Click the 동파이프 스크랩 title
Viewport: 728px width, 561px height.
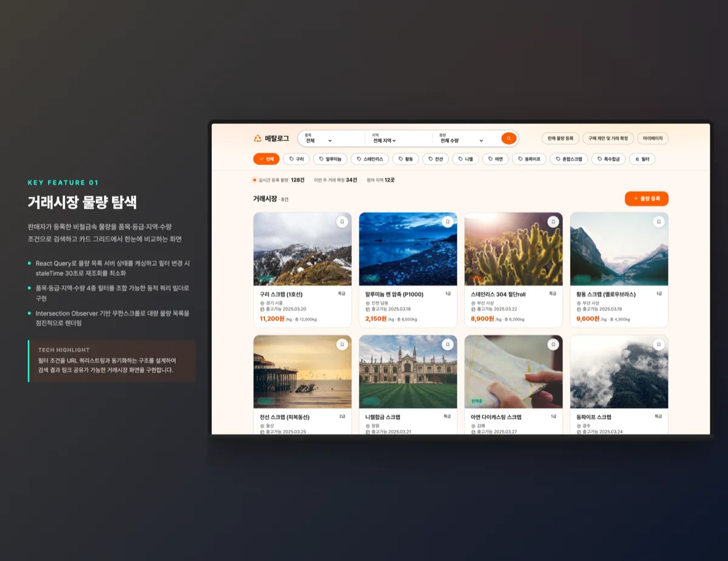pyautogui.click(x=594, y=417)
